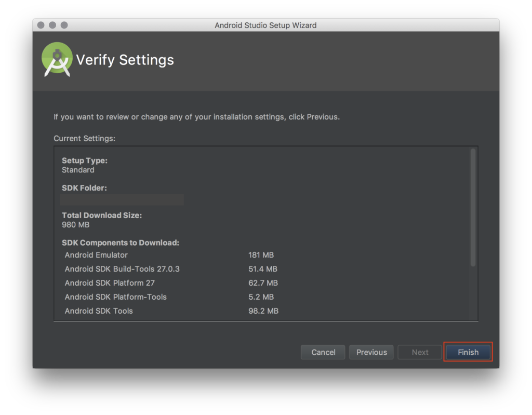Click the Android Studio logo icon
Screen dimensions: 532x415
coord(57,59)
